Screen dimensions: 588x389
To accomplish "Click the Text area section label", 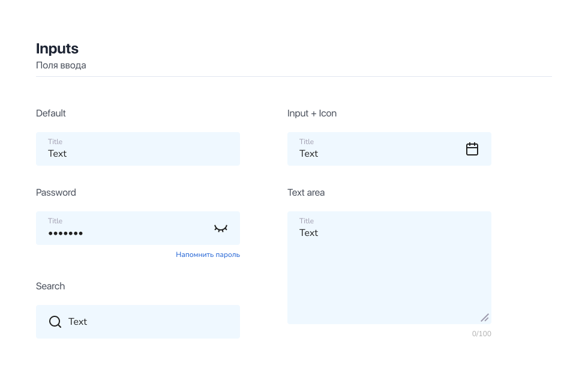I will (x=306, y=193).
